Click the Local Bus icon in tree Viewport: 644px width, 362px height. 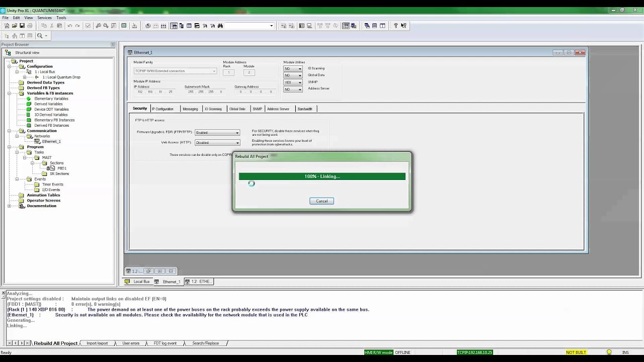tap(29, 72)
